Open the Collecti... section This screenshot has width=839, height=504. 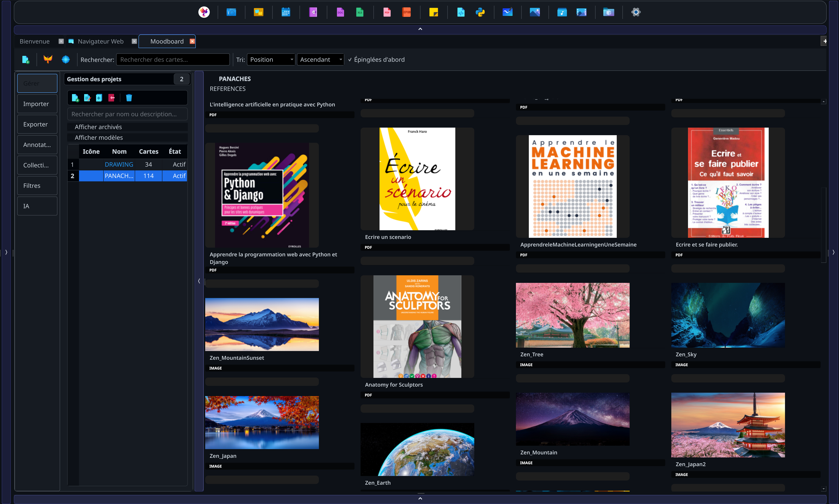pyautogui.click(x=37, y=165)
